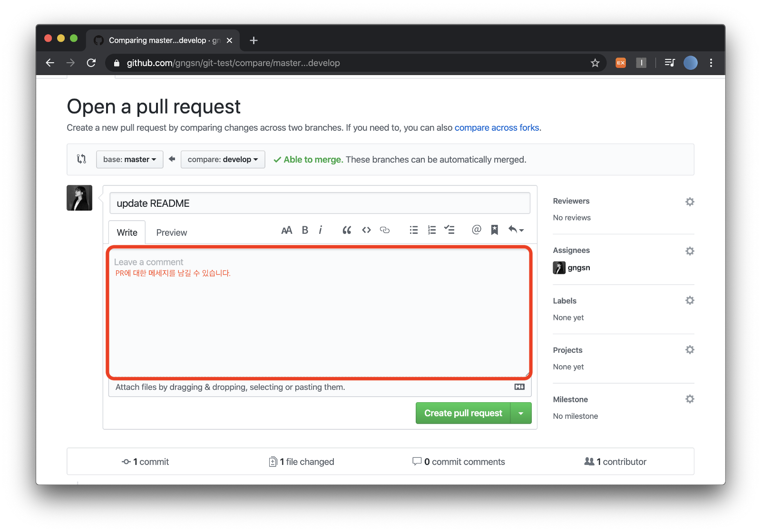This screenshot has width=761, height=532.
Task: Open Labels settings gear
Action: [x=690, y=300]
